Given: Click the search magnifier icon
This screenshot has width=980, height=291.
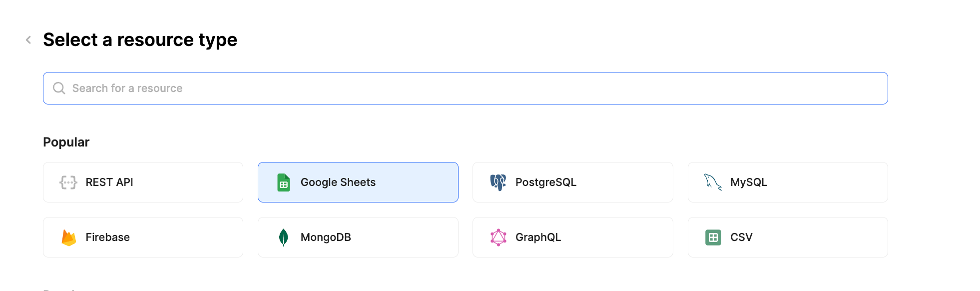Looking at the screenshot, I should pos(59,88).
